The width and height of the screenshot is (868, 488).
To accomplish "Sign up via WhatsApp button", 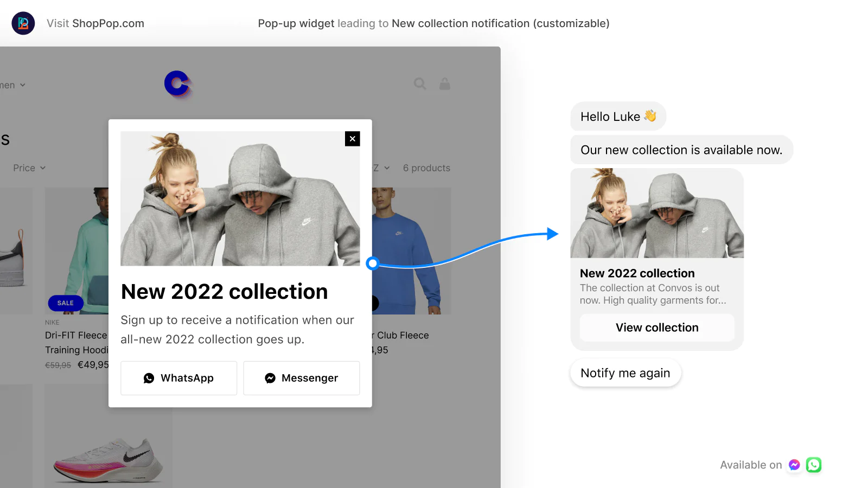I will pos(178,378).
